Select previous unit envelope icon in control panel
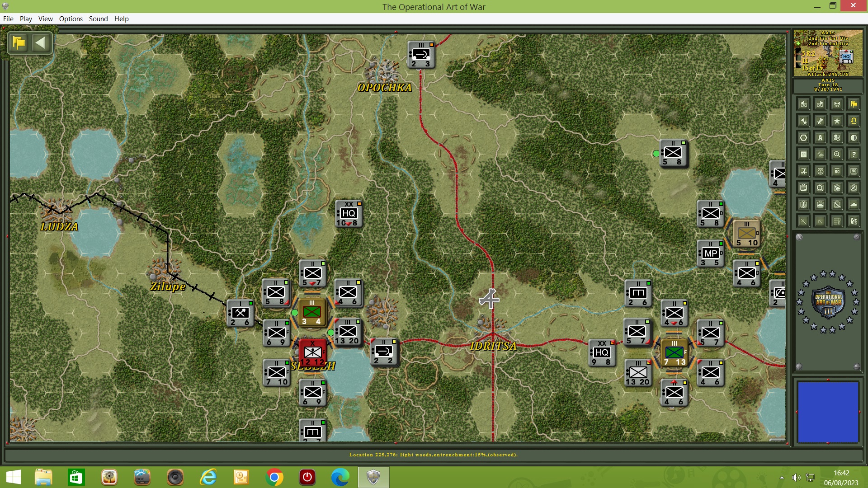 point(803,104)
